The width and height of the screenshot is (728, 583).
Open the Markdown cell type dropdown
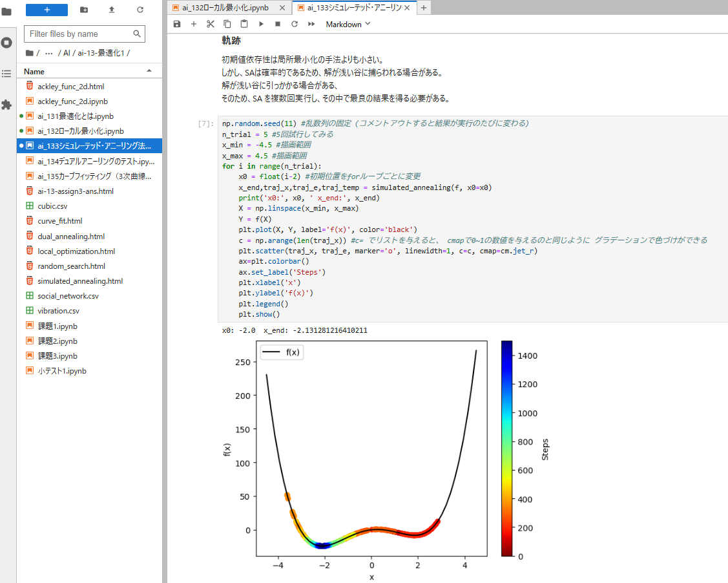click(x=348, y=24)
